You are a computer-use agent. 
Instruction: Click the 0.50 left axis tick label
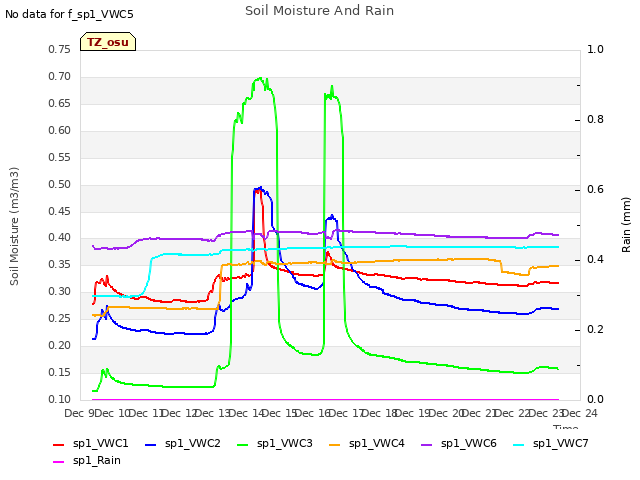tap(60, 184)
